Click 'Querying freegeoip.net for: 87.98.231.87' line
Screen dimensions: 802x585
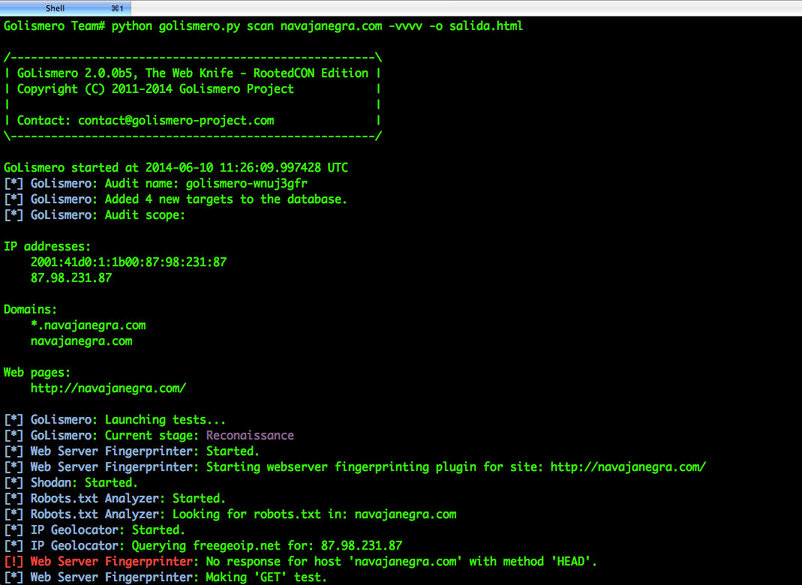[203, 546]
